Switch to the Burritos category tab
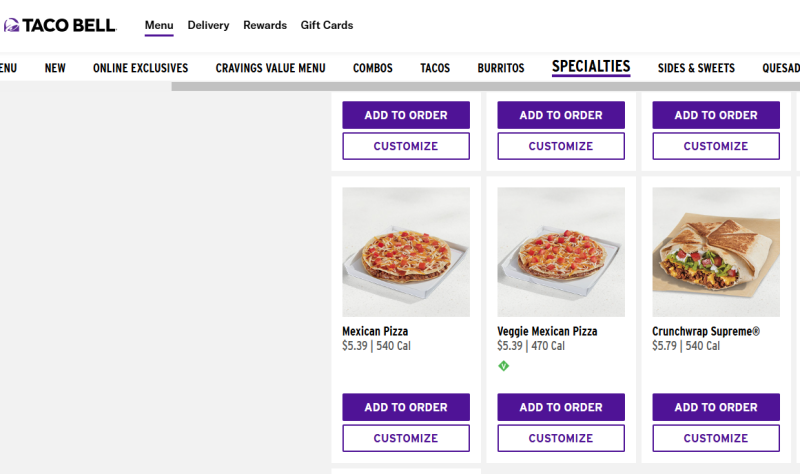 tap(501, 68)
